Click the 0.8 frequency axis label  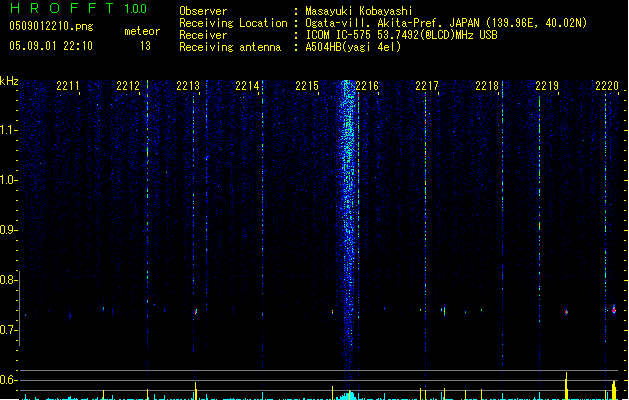click(x=8, y=280)
